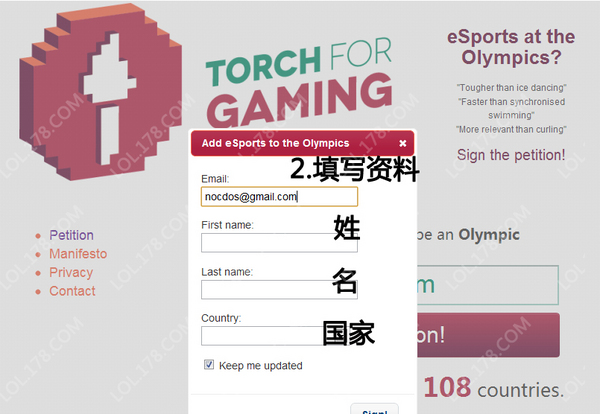Click the Sign the petition! text
600x414 pixels.
pyautogui.click(x=511, y=155)
